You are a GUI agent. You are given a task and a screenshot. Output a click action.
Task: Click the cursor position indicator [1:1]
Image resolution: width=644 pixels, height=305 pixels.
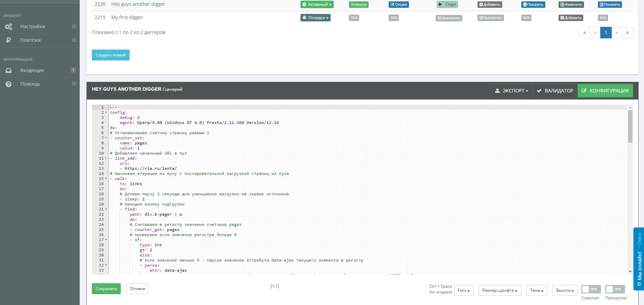(x=275, y=286)
